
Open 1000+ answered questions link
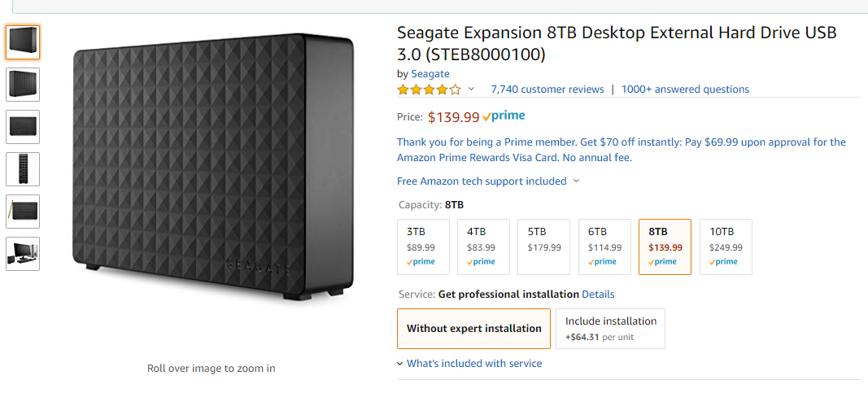[685, 90]
